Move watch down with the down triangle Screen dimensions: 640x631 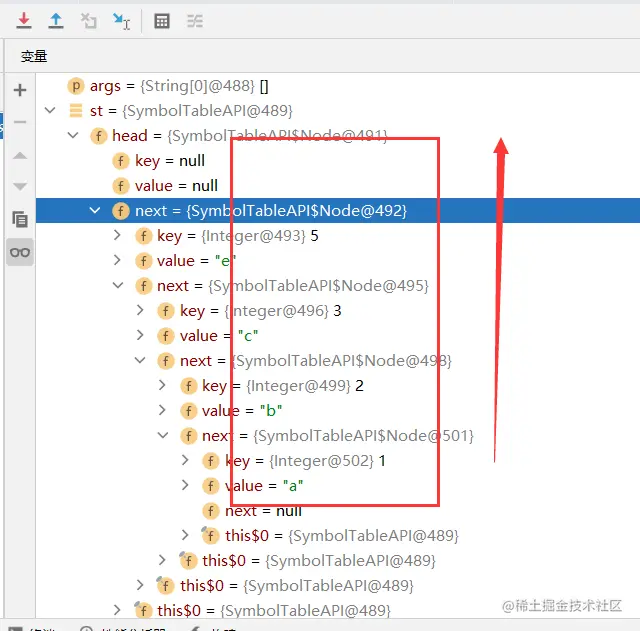coord(20,187)
